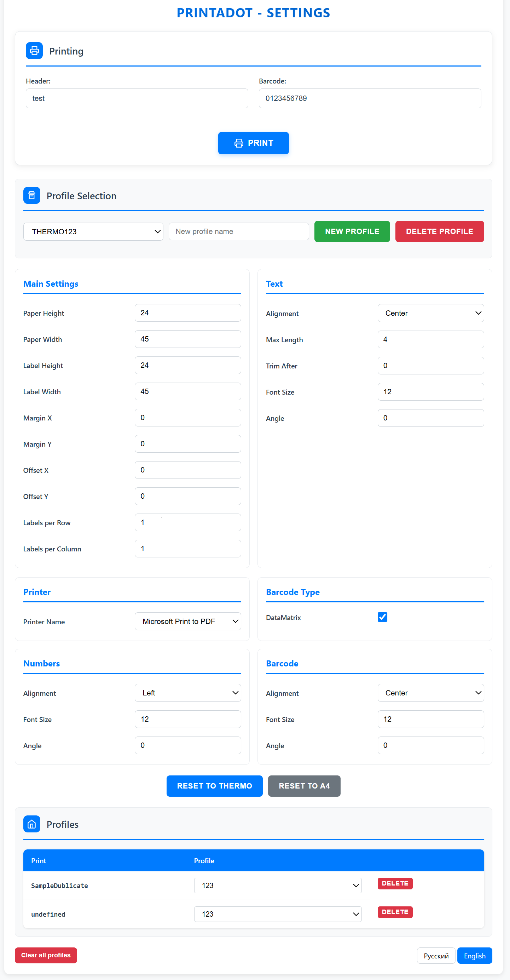Toggle the DataMatrix checkbox
This screenshot has width=510, height=980.
382,617
